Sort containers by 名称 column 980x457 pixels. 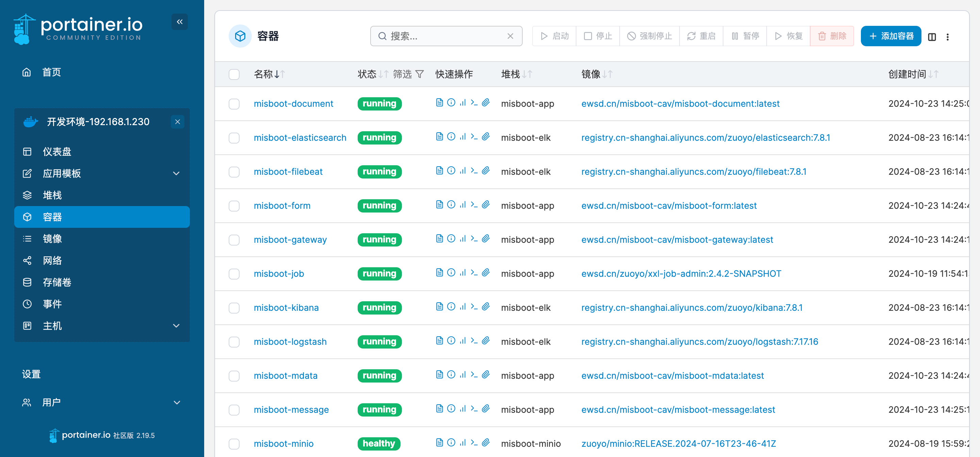coord(269,74)
